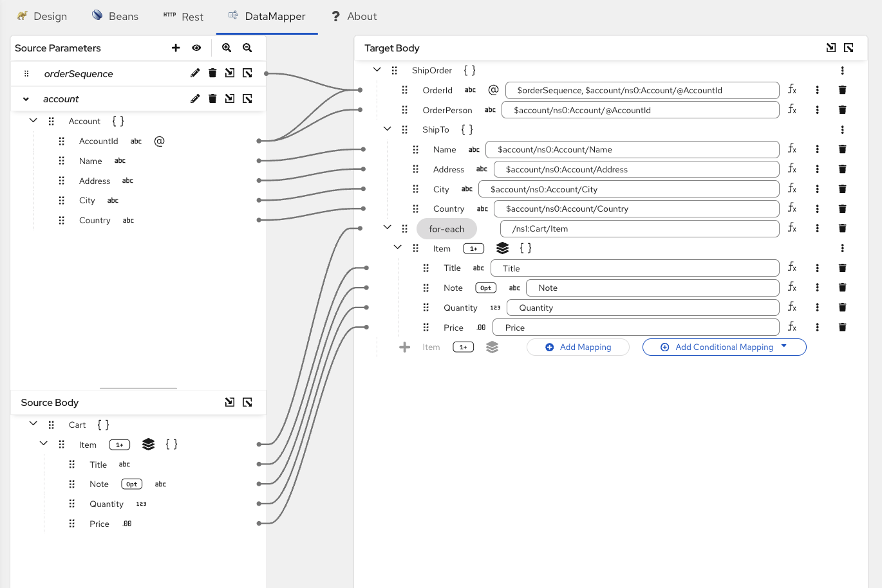This screenshot has width=882, height=588.
Task: Collapse the account parameter
Action: [x=26, y=99]
